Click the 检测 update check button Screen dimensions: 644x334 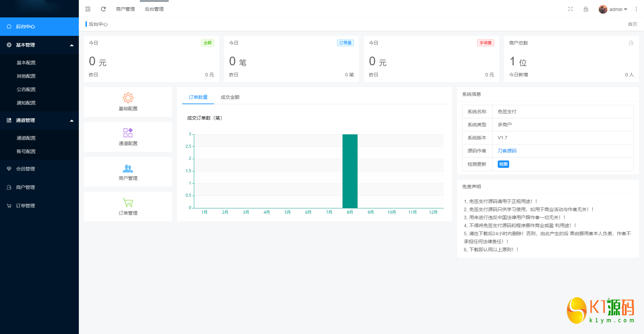[503, 164]
